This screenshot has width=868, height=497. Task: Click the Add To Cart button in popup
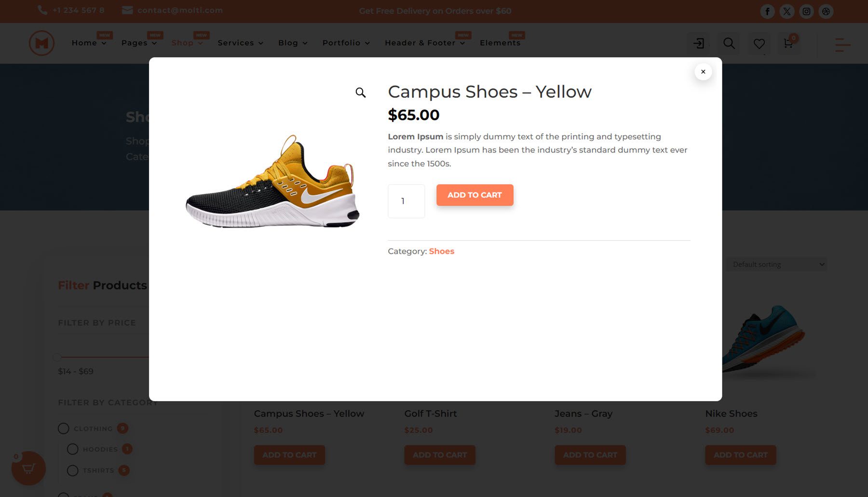(475, 195)
